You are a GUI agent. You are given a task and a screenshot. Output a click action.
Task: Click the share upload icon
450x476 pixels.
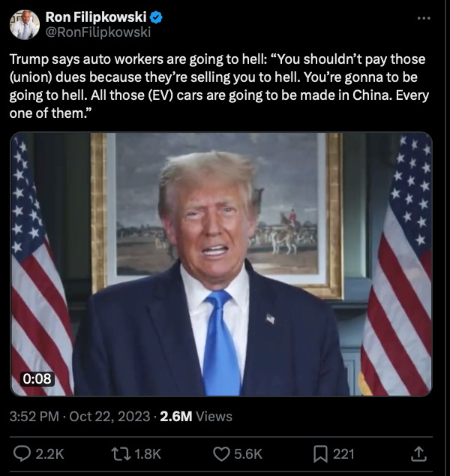click(418, 453)
